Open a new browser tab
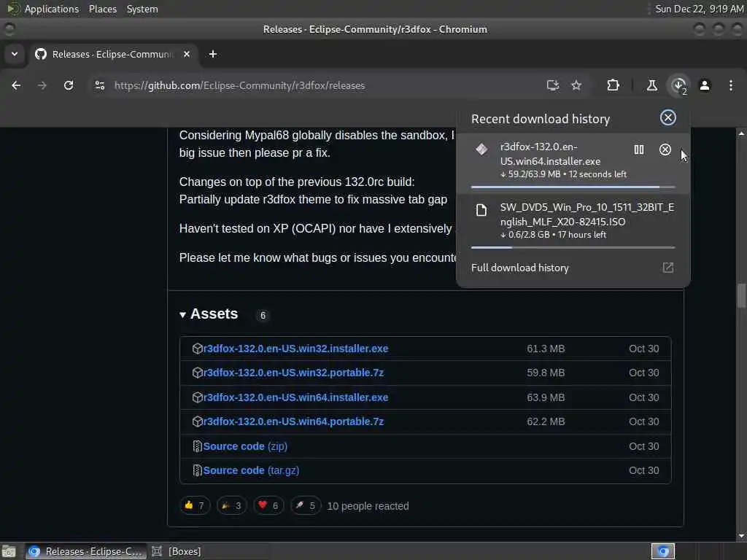 pyautogui.click(x=213, y=54)
